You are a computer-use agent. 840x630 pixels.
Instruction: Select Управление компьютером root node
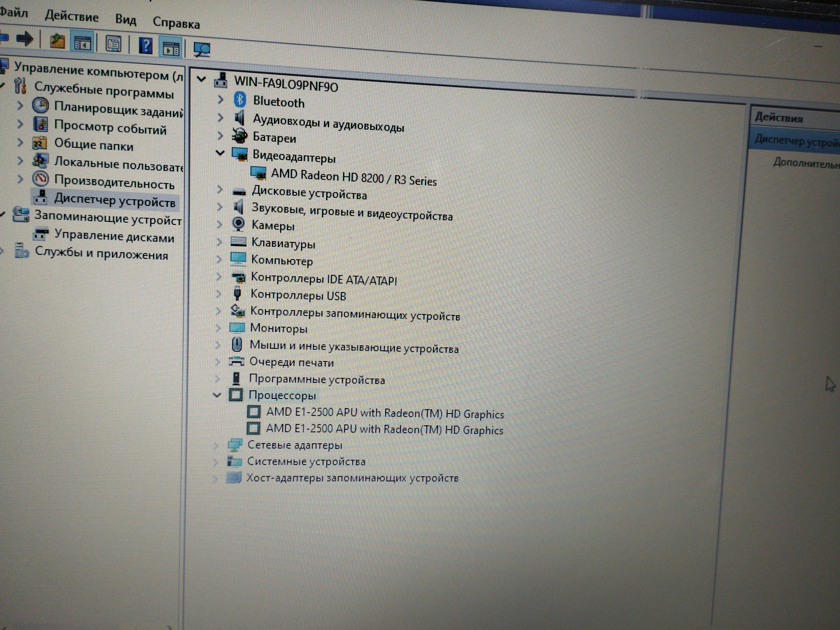[x=99, y=72]
